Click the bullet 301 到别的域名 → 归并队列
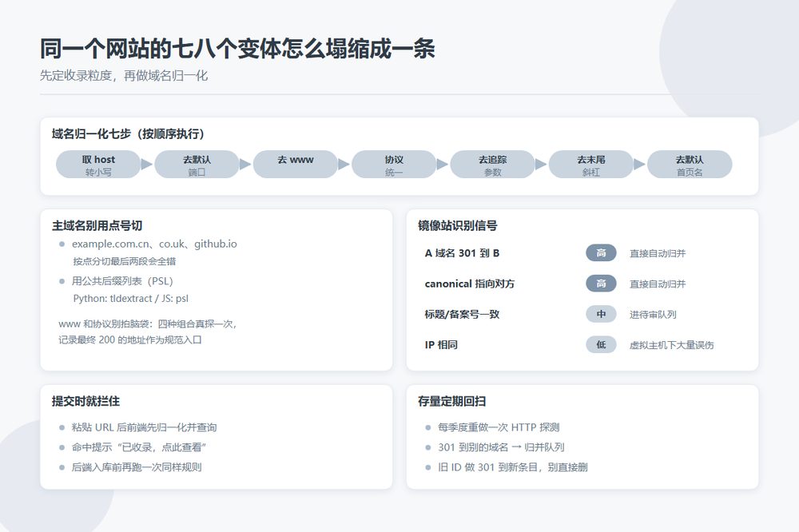This screenshot has width=799, height=532. click(x=501, y=447)
